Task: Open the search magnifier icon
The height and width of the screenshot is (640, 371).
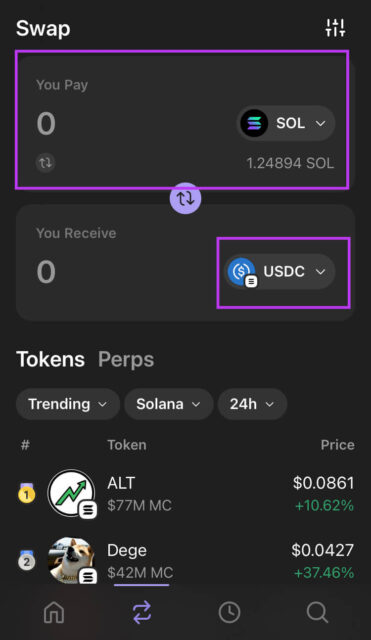Action: (317, 612)
